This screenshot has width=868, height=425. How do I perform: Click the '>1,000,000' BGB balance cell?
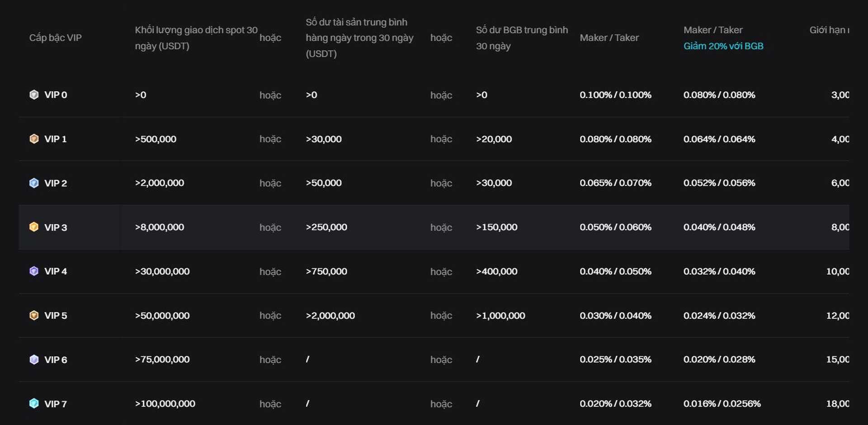click(500, 316)
